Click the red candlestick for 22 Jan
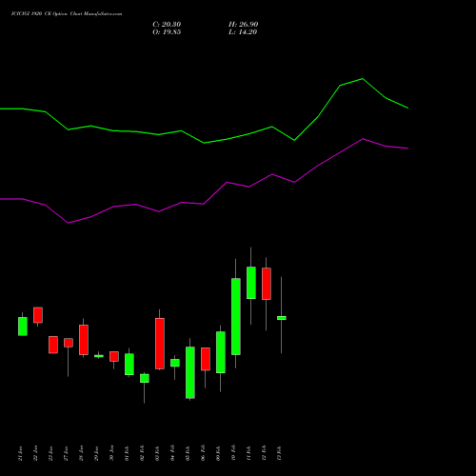Viewport: 476px width, 476px height. [x=38, y=315]
